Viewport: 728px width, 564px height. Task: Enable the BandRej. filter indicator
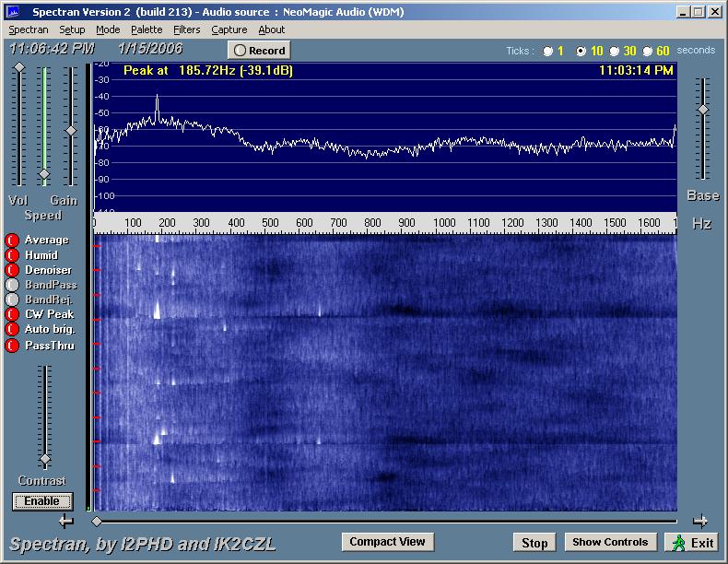pyautogui.click(x=12, y=300)
